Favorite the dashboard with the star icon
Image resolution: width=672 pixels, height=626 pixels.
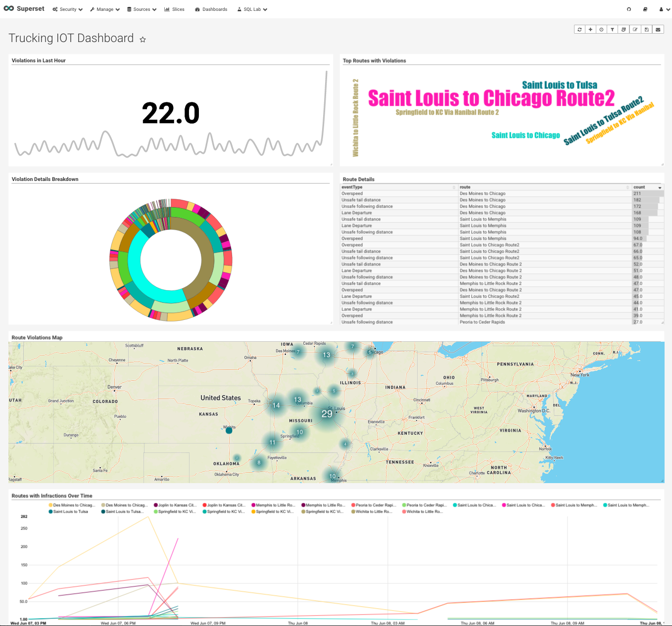click(x=143, y=40)
